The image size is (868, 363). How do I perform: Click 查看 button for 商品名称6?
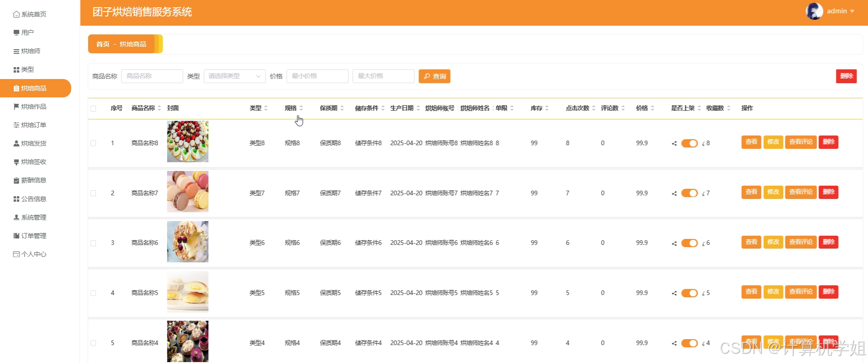coord(751,242)
